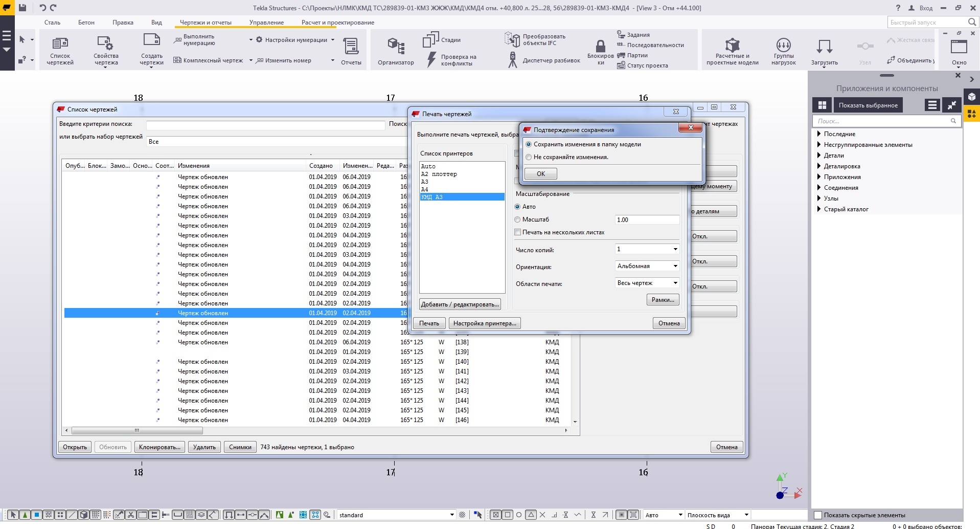Select the 'A2 плоттер' printer in list
The image size is (980, 529).
pos(439,174)
